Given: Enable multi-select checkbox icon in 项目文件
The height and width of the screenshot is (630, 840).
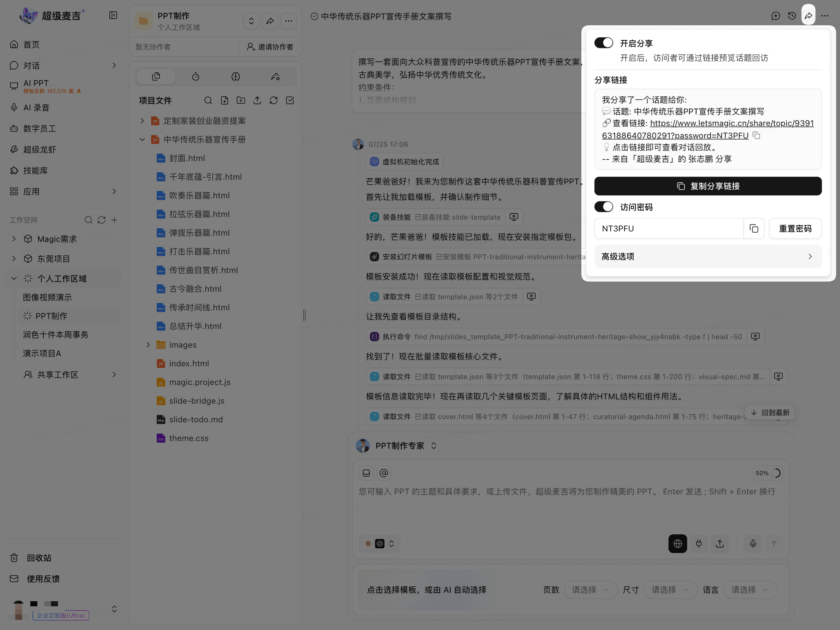Looking at the screenshot, I should pos(290,101).
